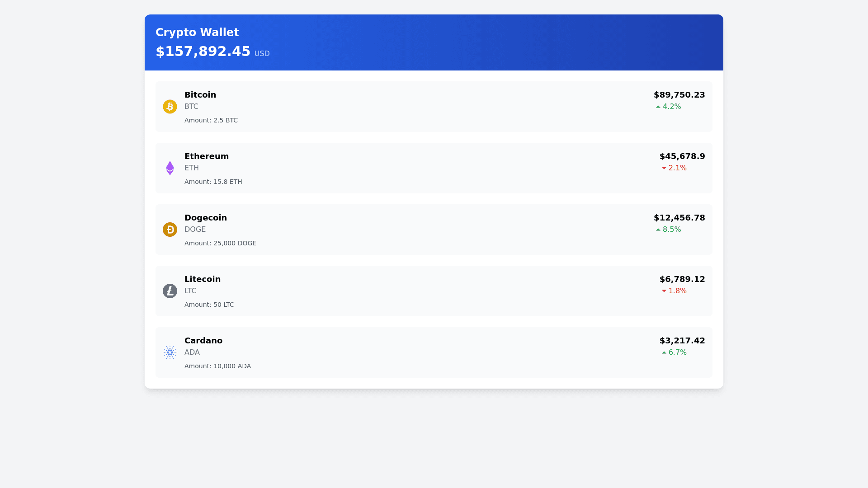868x488 pixels.
Task: Click the purple Ethereum diamond icon
Action: pyautogui.click(x=170, y=168)
